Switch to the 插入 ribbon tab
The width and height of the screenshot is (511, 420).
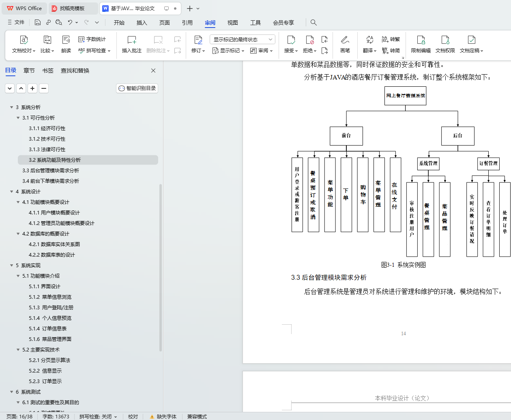(x=142, y=23)
